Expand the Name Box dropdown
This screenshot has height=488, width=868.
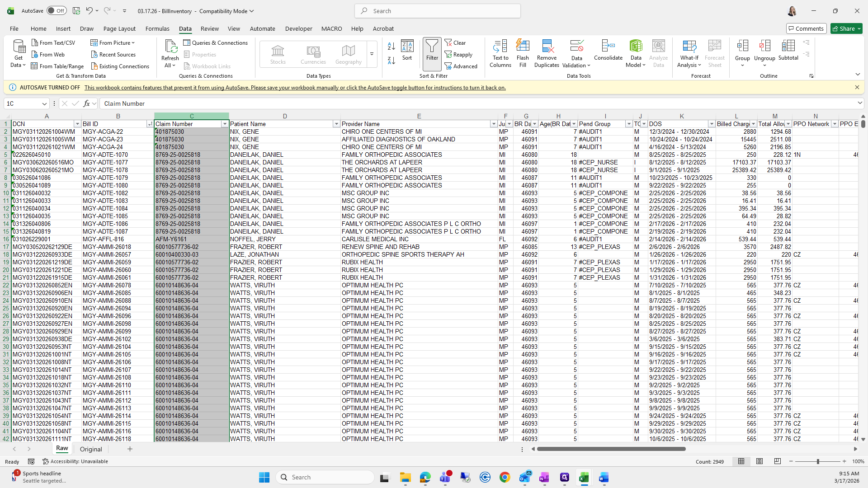point(44,104)
